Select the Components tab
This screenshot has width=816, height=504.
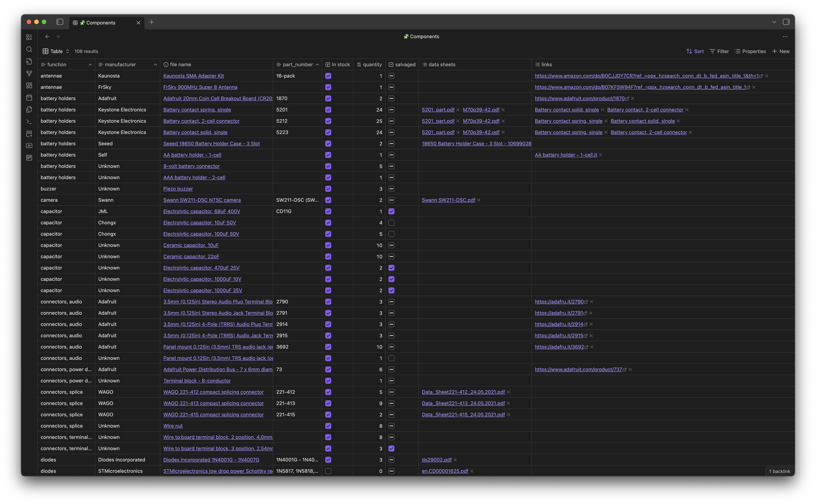pos(101,23)
